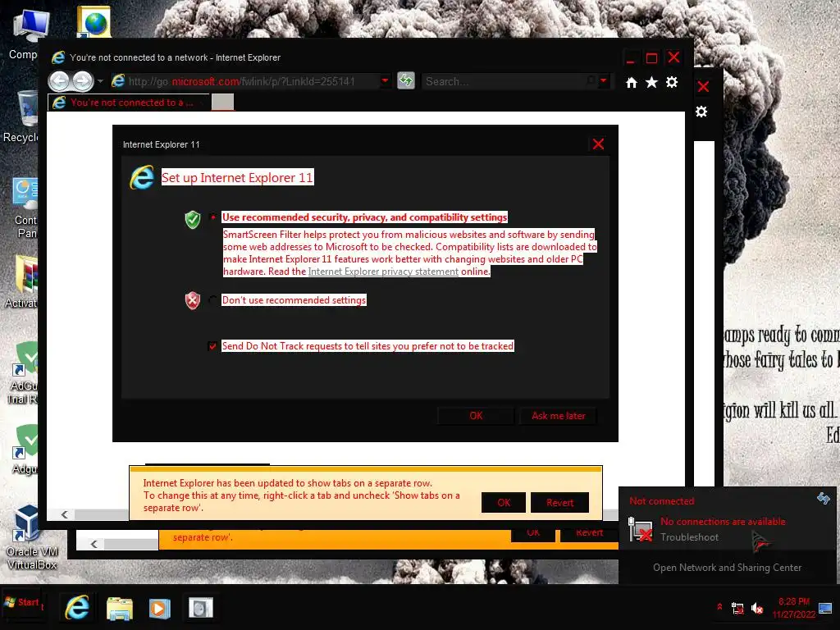
Task: Click the refresh icon in the network flyout
Action: 824,499
